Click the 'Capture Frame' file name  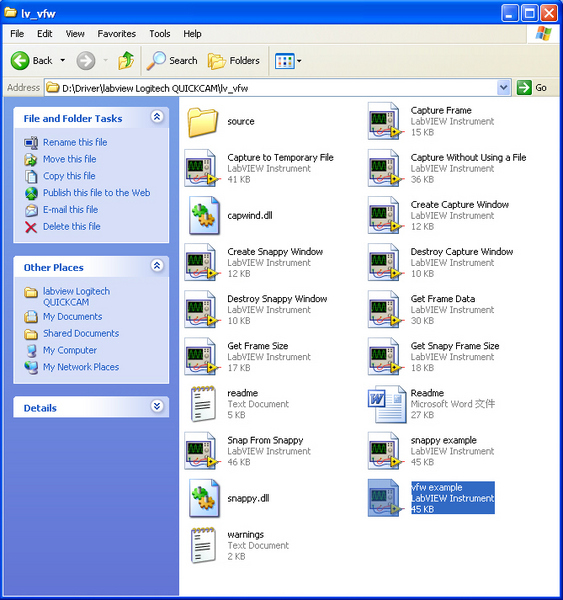tap(441, 110)
